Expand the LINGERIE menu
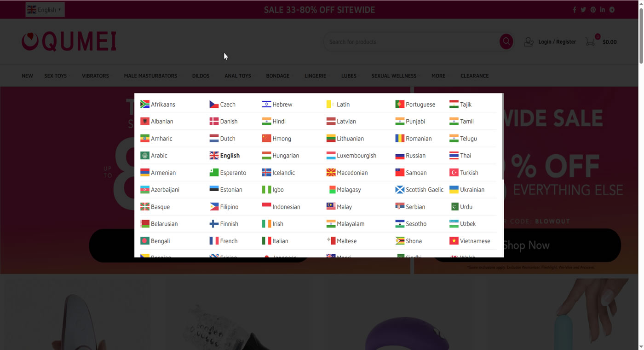The image size is (644, 350). (316, 76)
